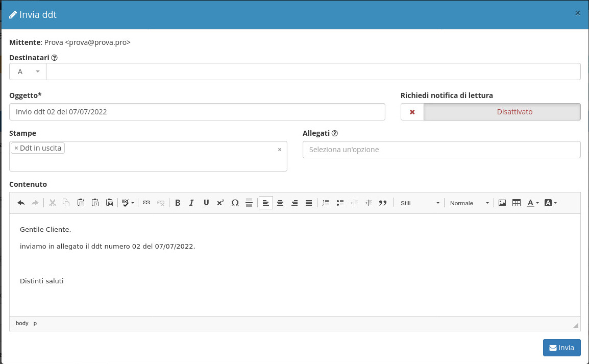Open the Normale paragraph format dropdown
589x364 pixels.
pyautogui.click(x=469, y=203)
